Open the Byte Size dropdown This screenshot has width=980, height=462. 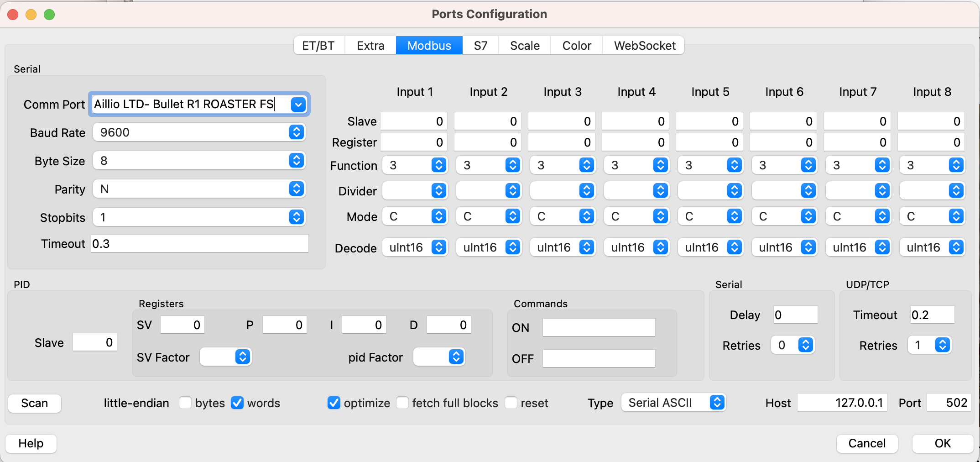point(297,161)
